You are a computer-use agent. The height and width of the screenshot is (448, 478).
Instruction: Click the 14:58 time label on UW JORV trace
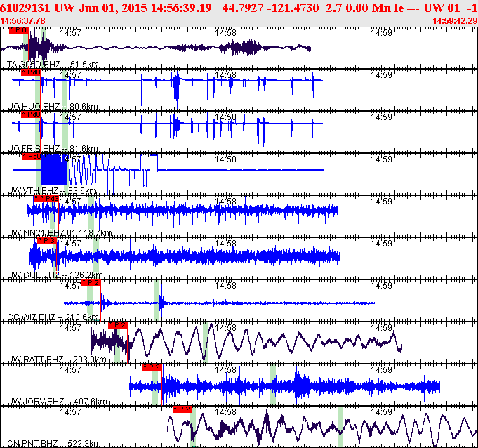226,370
